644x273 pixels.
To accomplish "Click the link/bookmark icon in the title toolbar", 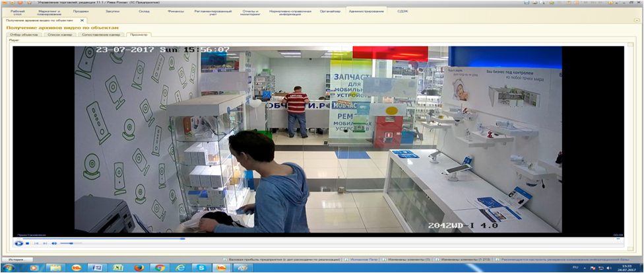I will [x=552, y=3].
